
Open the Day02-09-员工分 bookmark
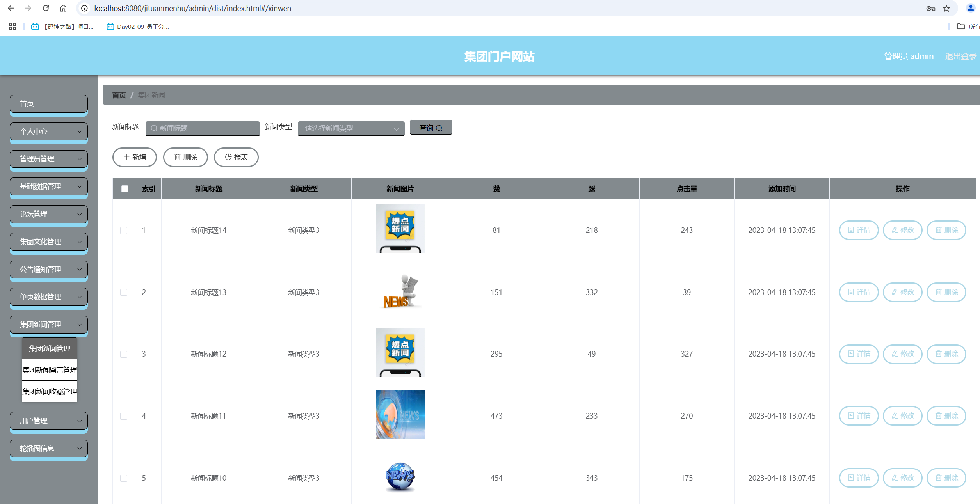point(138,27)
